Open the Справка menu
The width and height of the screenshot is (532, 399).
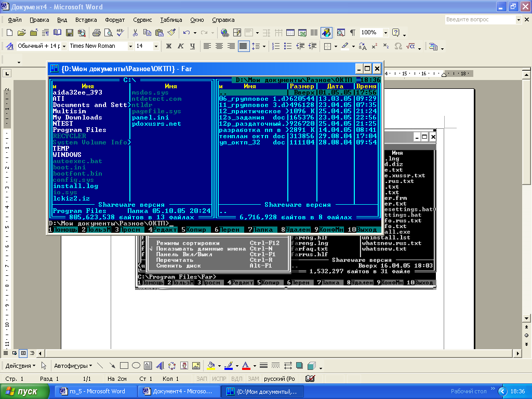[x=223, y=20]
